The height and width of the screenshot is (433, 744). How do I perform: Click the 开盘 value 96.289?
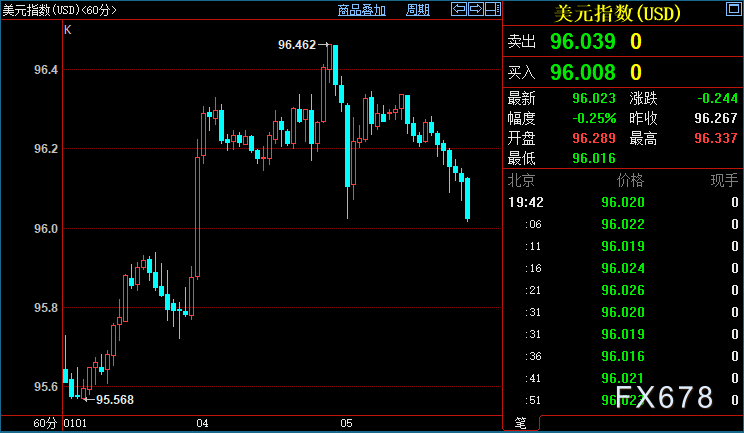click(x=594, y=138)
